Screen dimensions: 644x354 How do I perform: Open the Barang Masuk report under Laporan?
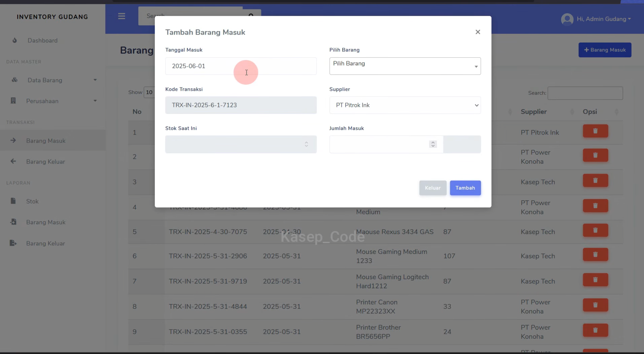point(53,222)
